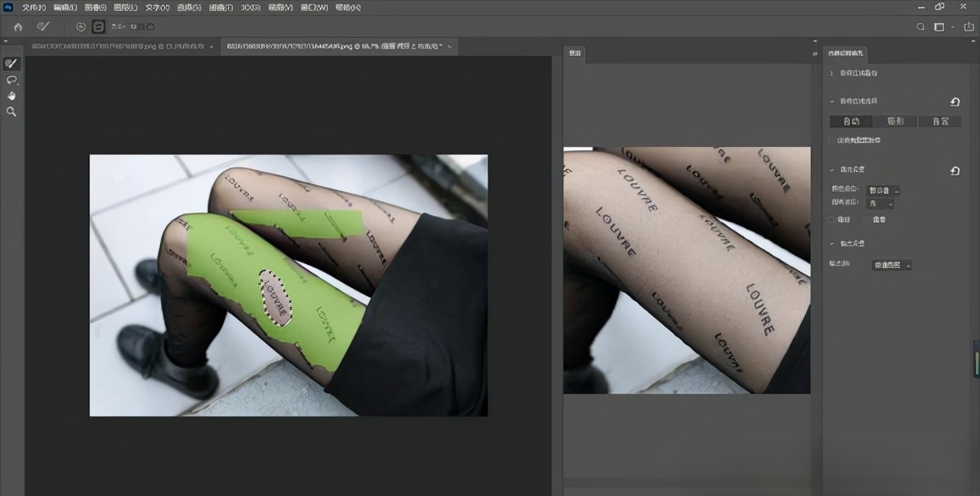This screenshot has width=980, height=496.
Task: Collapse the Output Settings section
Action: coord(832,243)
